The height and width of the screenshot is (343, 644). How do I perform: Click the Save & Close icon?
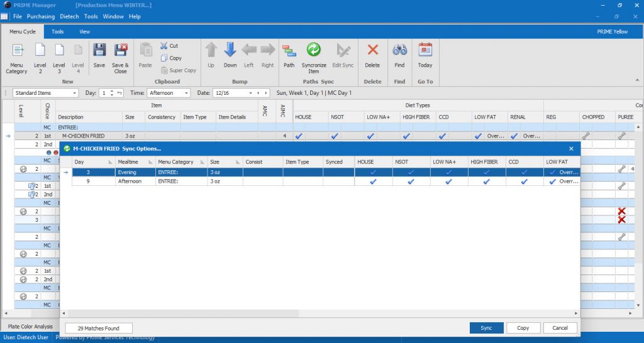[120, 51]
